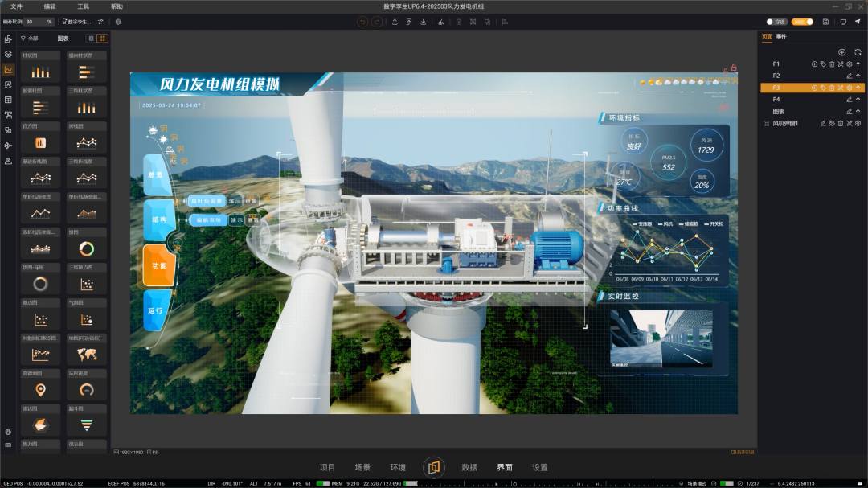Image resolution: width=868 pixels, height=488 pixels.
Task: Click the redo icon in the top toolbar
Action: 376,22
